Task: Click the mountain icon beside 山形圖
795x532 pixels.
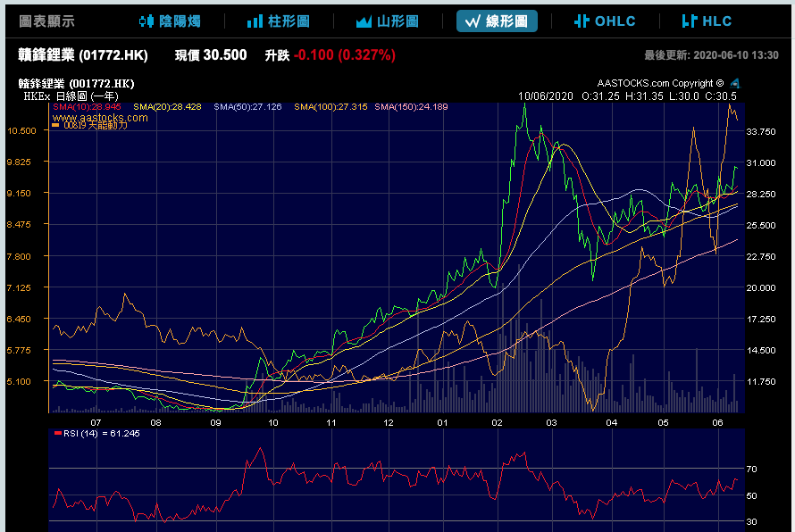Action: pyautogui.click(x=364, y=21)
